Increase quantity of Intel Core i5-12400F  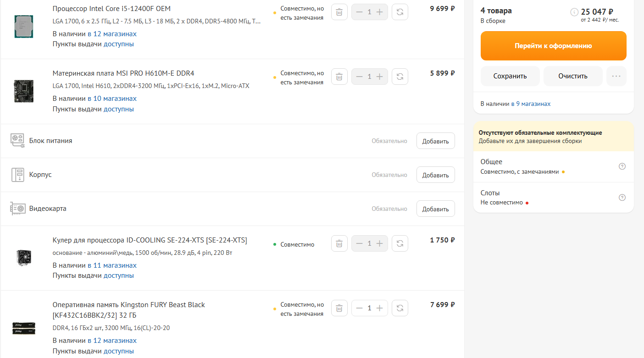[379, 12]
